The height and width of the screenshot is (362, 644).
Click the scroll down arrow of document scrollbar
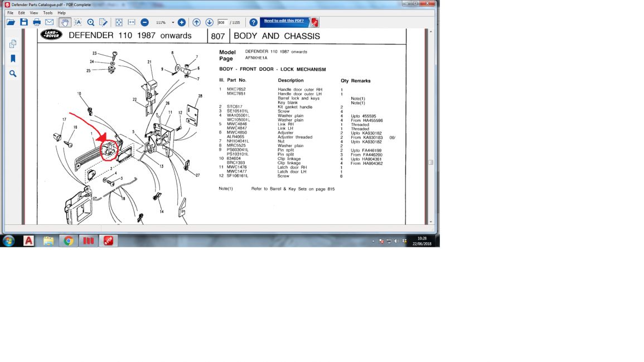pyautogui.click(x=430, y=222)
